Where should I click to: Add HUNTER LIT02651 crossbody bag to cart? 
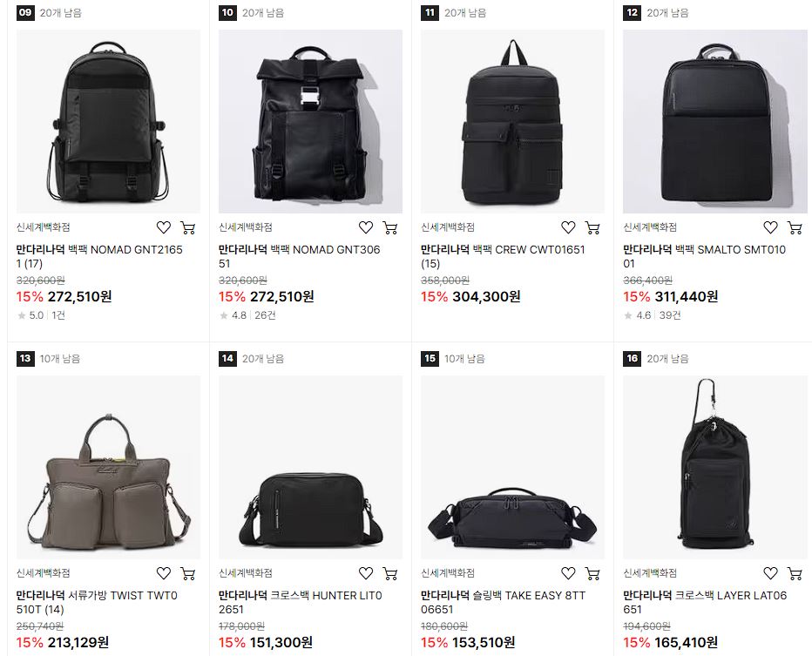(390, 573)
